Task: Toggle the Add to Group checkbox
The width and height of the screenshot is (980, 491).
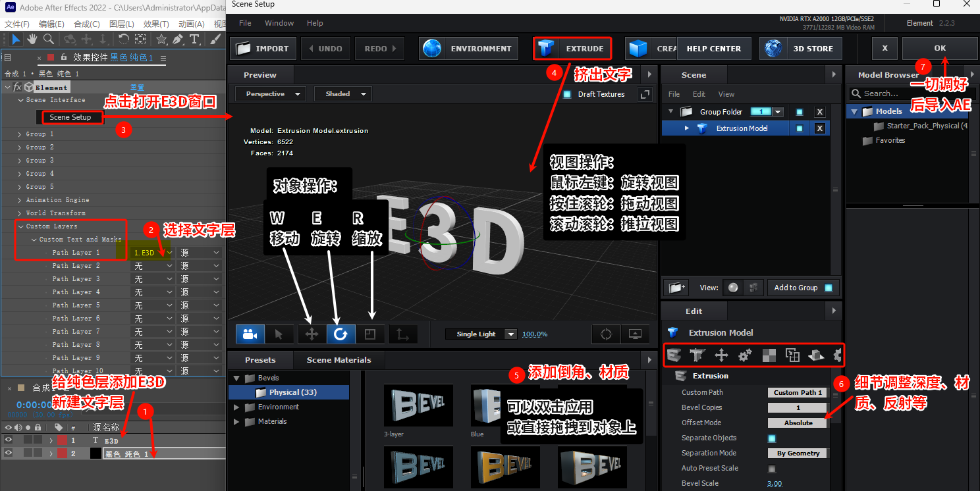Action: (x=829, y=288)
